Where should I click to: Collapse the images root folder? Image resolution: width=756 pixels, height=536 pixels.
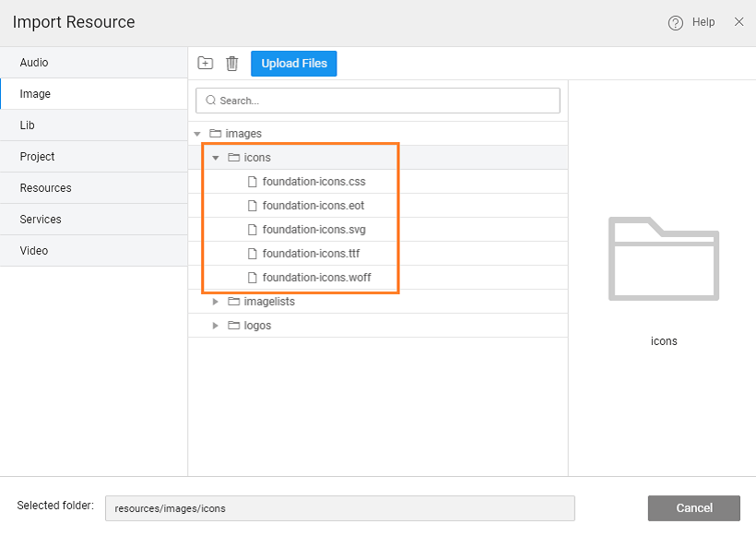tap(197, 134)
